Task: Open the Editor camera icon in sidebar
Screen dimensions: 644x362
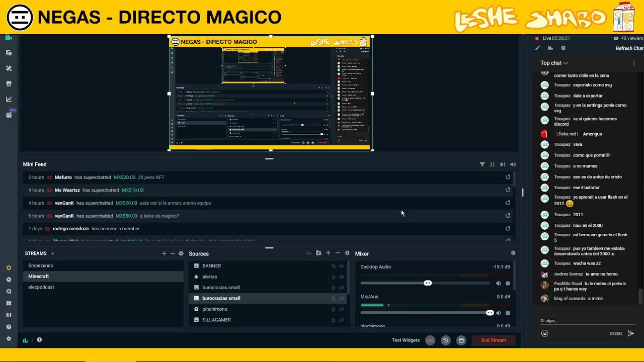Action: point(9,38)
